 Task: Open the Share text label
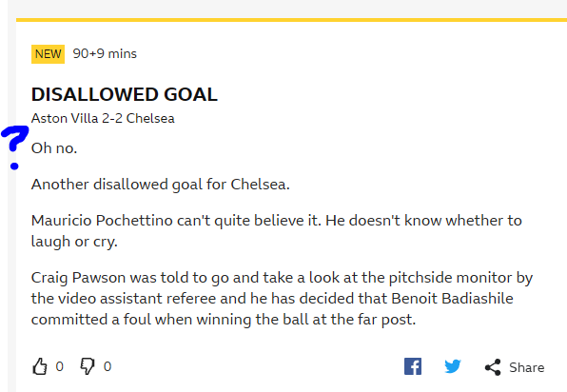click(526, 367)
